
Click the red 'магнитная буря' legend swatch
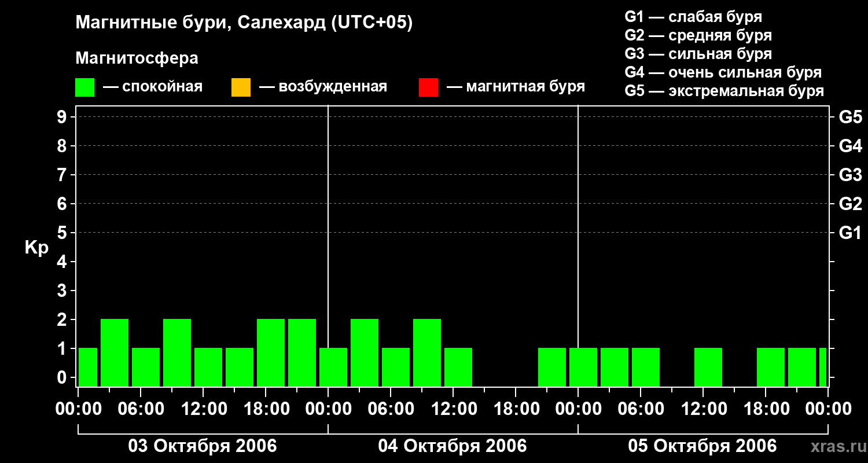428,87
